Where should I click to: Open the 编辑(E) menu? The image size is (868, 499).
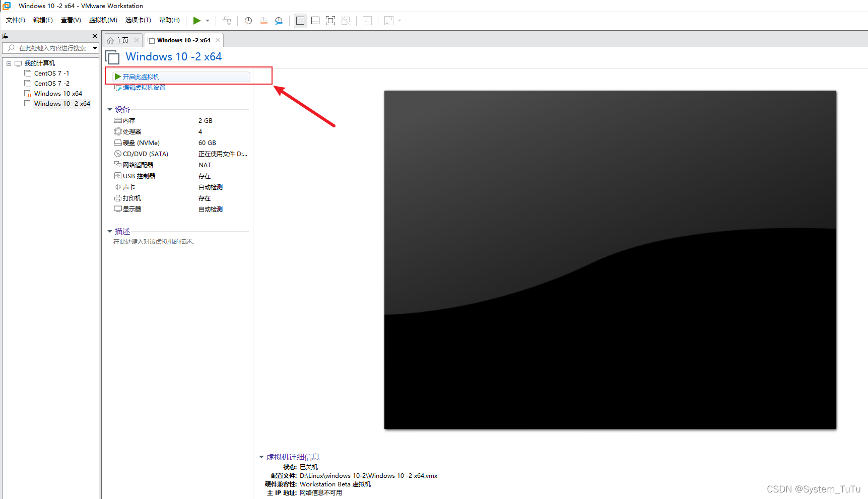[43, 20]
